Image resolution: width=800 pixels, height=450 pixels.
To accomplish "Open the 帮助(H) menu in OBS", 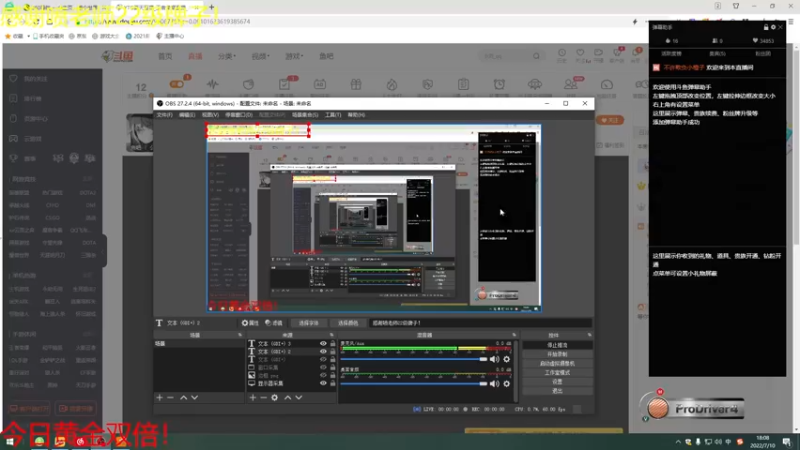I will click(356, 115).
